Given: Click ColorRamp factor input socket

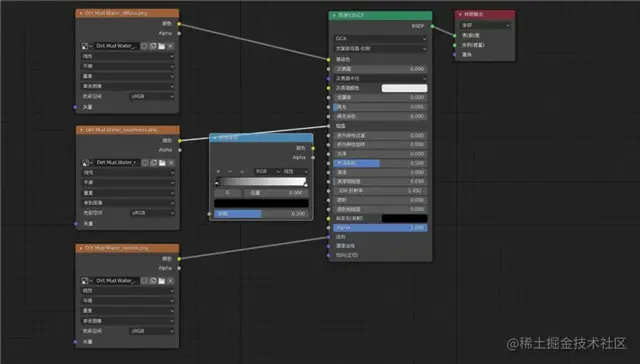Looking at the screenshot, I should [209, 214].
